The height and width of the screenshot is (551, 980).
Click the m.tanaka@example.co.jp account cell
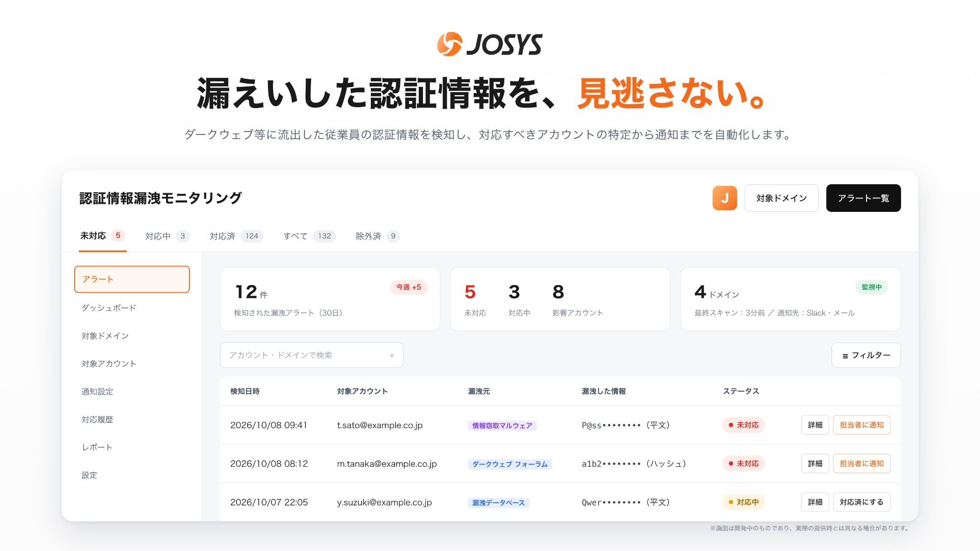coord(387,464)
